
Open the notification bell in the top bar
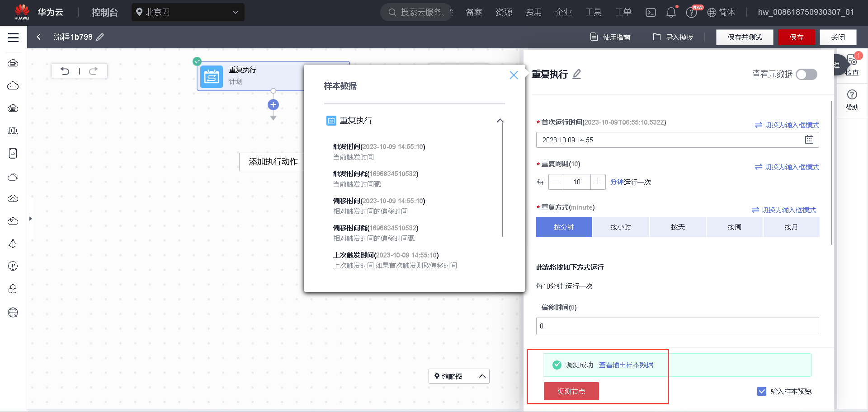671,12
